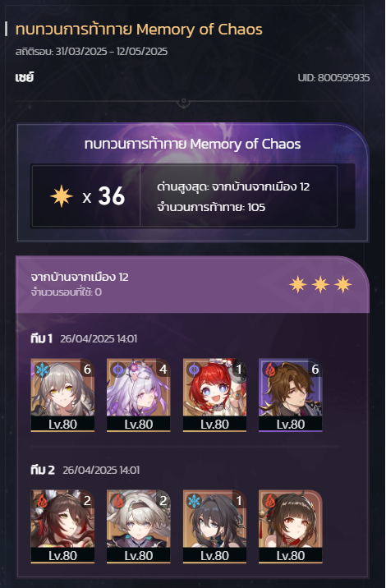Viewport: 386px width, 588px height.
Task: Click the purple stage 12 header banner
Action: [192, 285]
